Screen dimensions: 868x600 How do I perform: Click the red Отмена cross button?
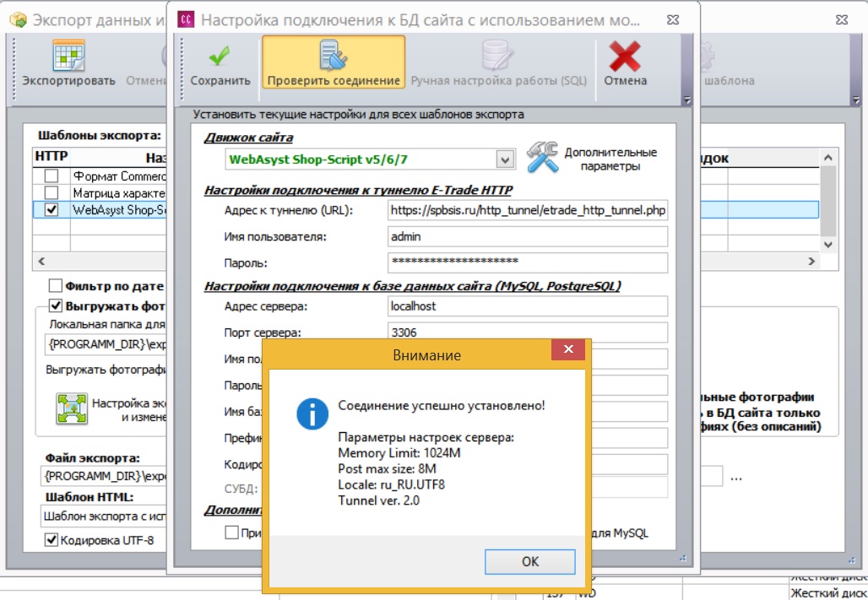tap(625, 62)
